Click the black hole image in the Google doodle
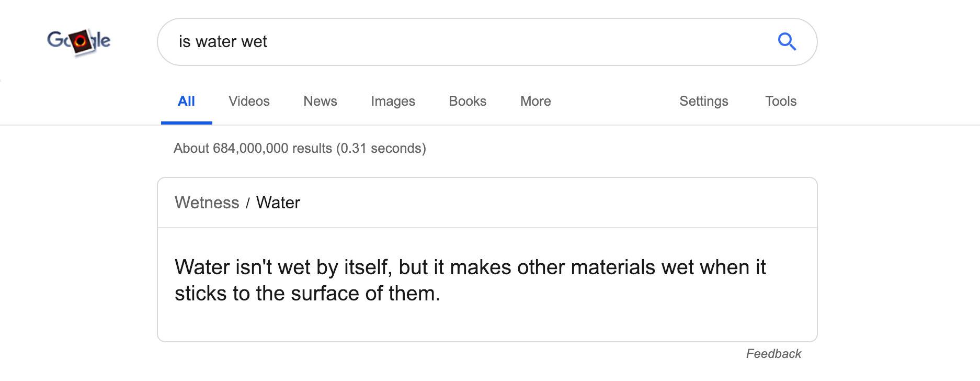Viewport: 980px width, 381px height. pos(81,42)
